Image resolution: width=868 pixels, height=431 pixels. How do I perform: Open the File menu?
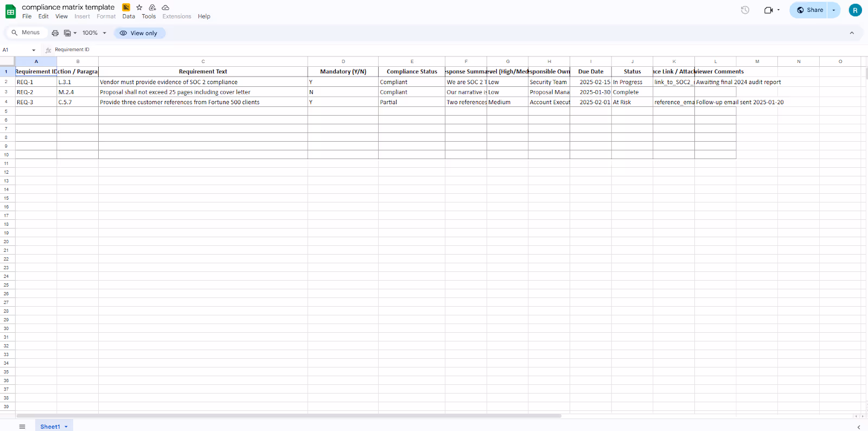coord(27,16)
